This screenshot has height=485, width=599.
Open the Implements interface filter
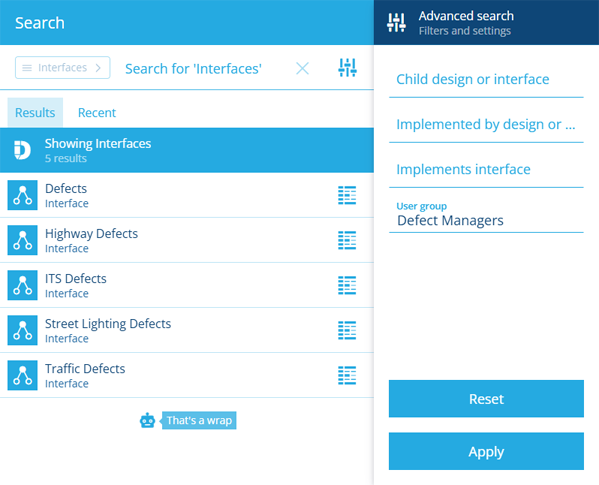[x=486, y=170]
